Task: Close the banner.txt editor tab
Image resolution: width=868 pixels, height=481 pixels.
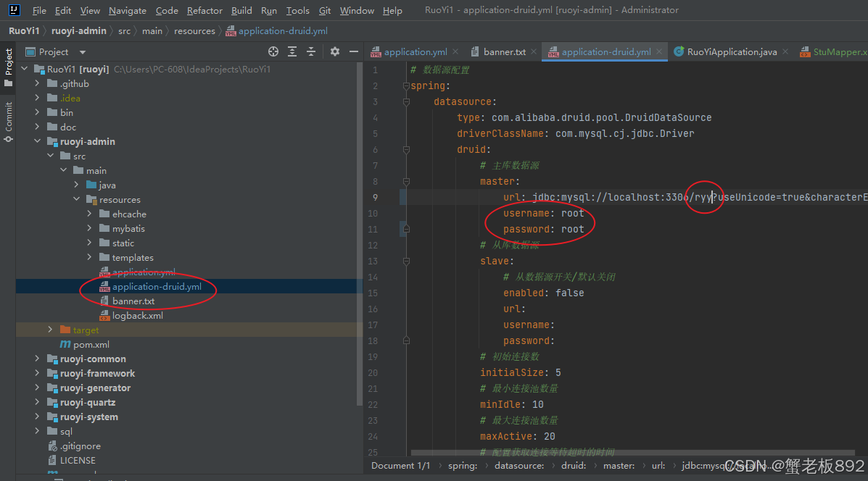Action: tap(534, 51)
